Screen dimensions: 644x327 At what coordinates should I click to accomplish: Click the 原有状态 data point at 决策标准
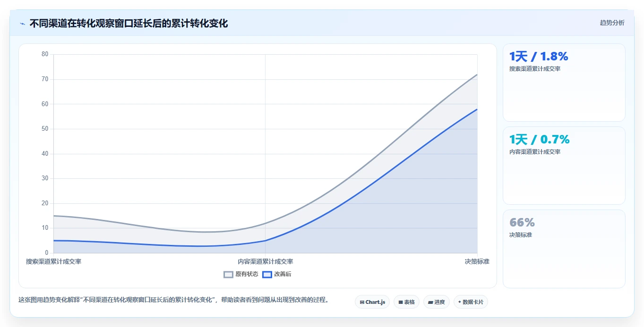[477, 75]
